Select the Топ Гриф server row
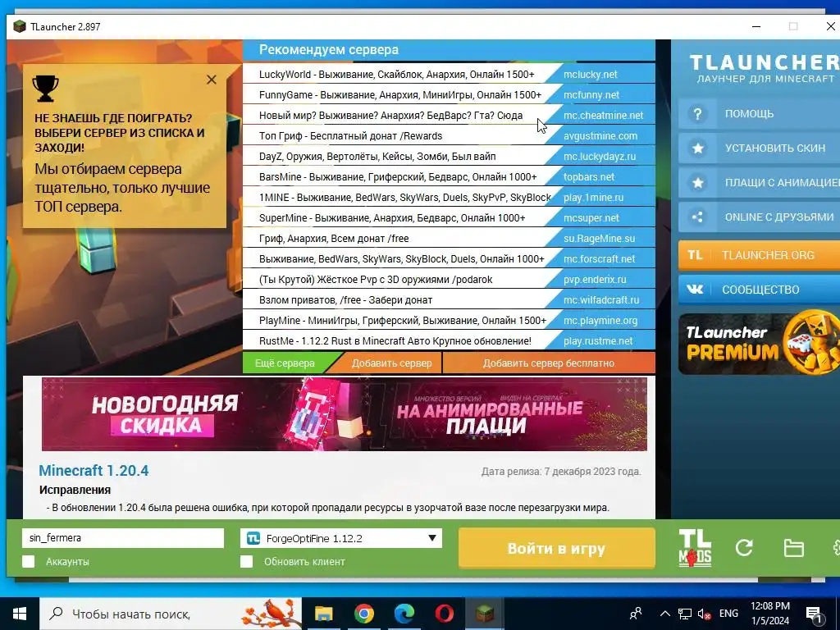 click(449, 136)
